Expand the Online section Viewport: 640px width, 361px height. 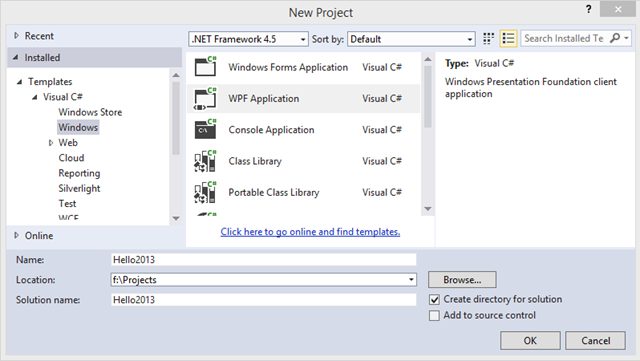point(16,235)
